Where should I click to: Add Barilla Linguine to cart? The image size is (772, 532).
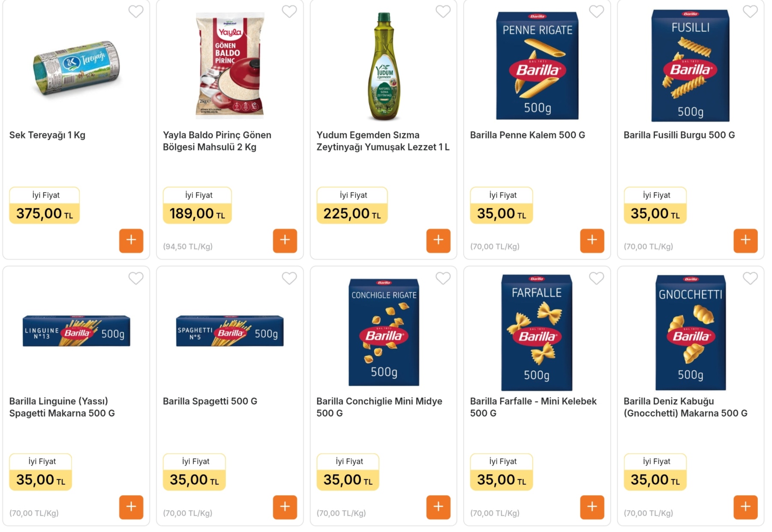tap(131, 507)
